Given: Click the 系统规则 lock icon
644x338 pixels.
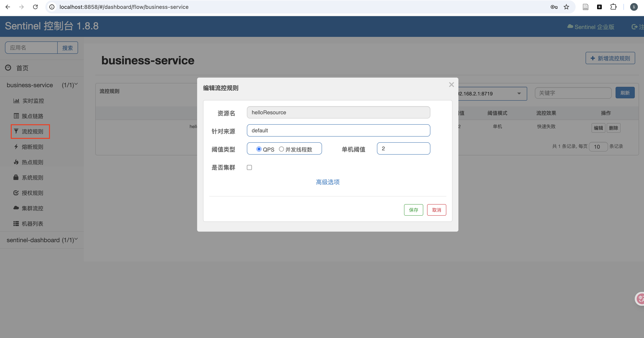Looking at the screenshot, I should (16, 177).
